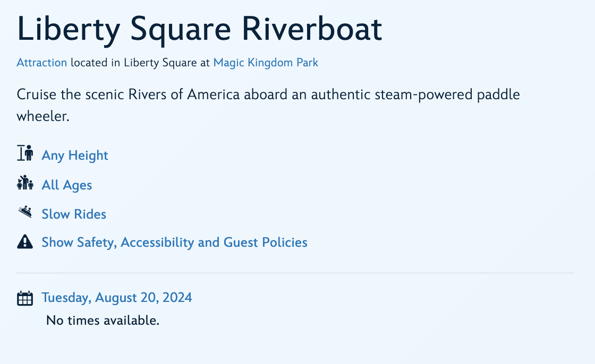Screen dimensions: 595x364
Task: Click the Liberty Square Riverboat heading
Action: [199, 29]
